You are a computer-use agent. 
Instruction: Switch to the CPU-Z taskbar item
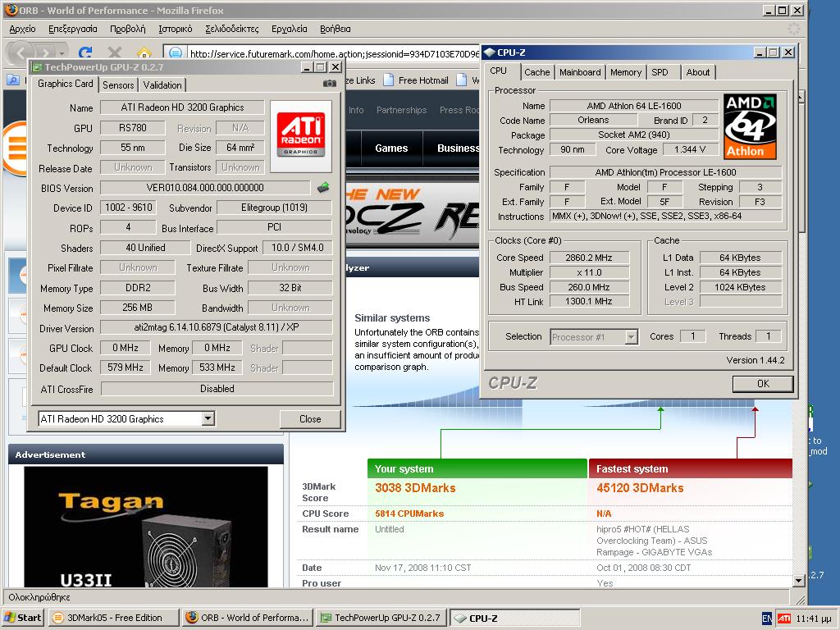coord(515,618)
